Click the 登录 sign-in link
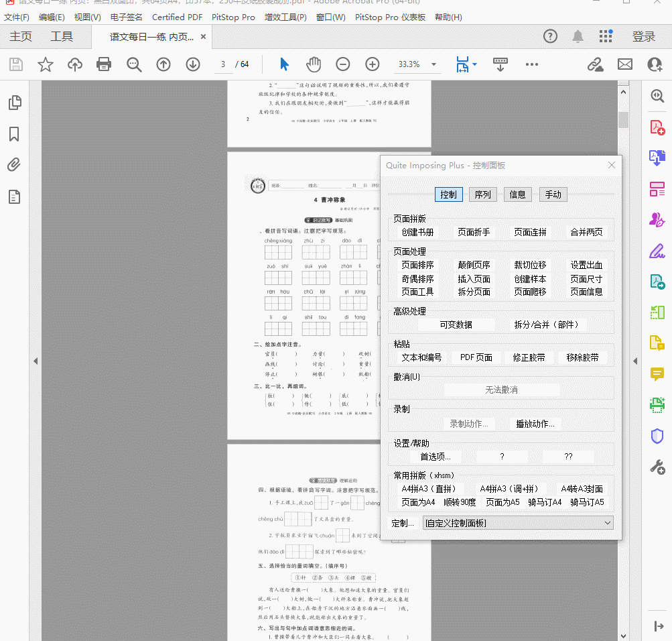 pyautogui.click(x=643, y=36)
